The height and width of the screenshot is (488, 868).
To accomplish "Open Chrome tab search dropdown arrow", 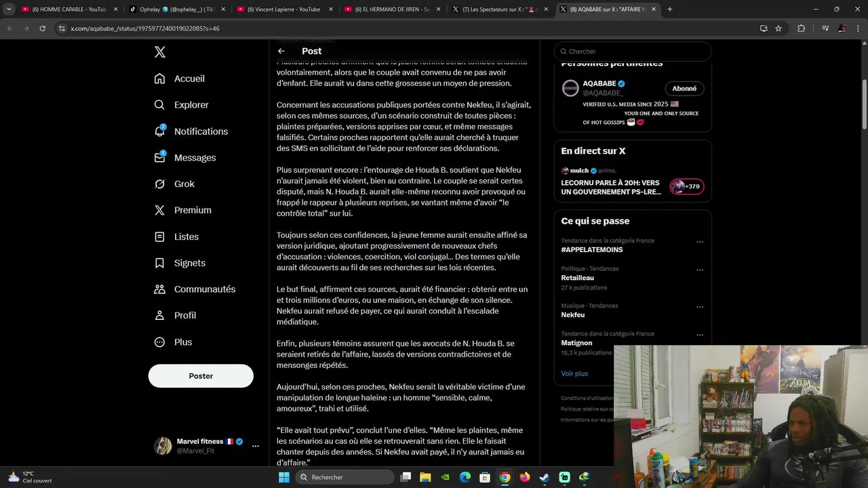I will tap(9, 9).
